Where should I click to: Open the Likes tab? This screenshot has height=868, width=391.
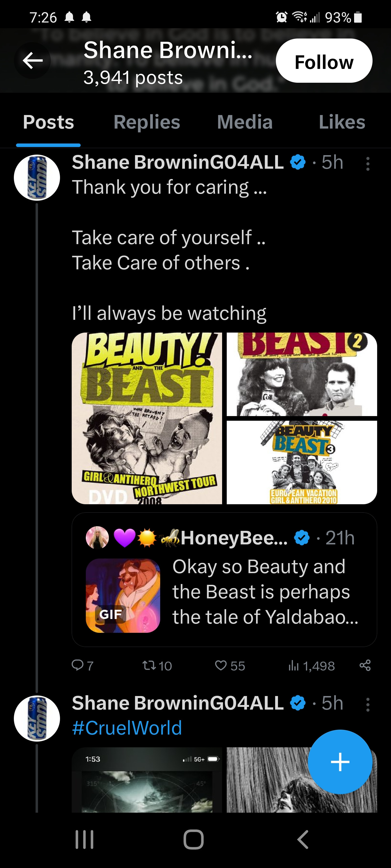coord(342,122)
